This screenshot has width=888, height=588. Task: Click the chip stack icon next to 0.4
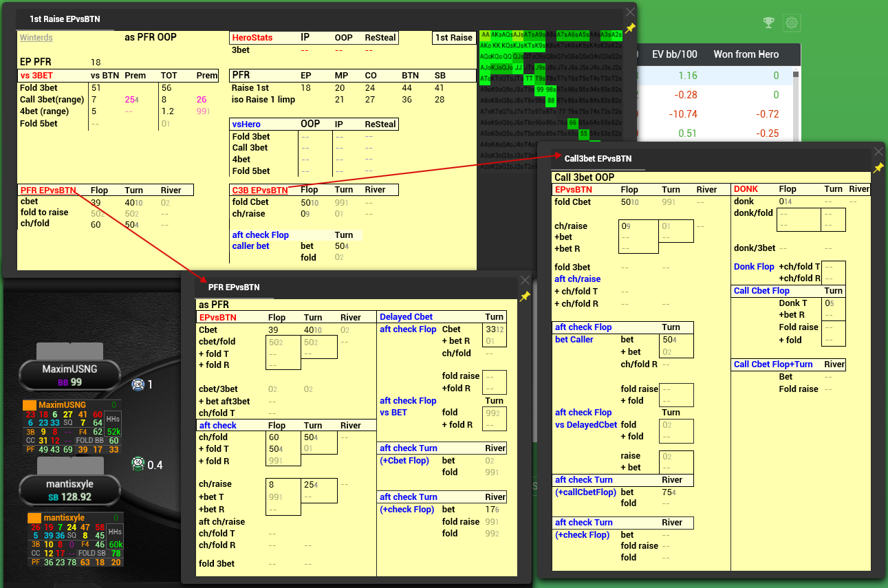click(138, 464)
